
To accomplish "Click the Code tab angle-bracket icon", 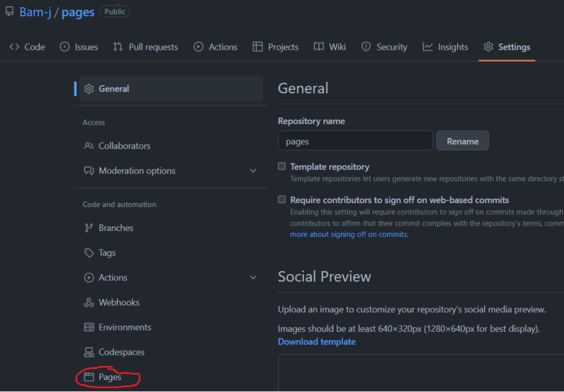I will [x=14, y=47].
